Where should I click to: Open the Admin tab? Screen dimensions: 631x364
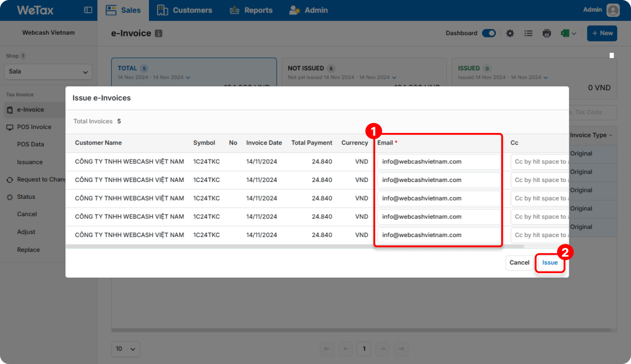(308, 10)
